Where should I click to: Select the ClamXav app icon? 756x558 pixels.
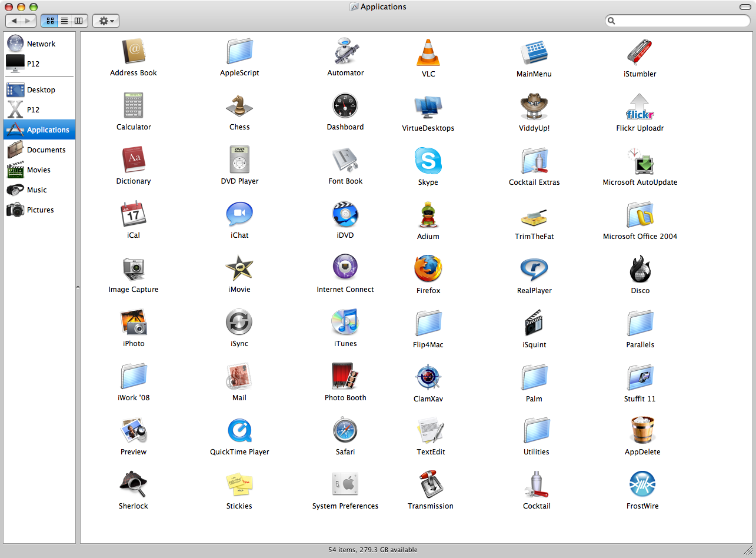[x=428, y=377]
